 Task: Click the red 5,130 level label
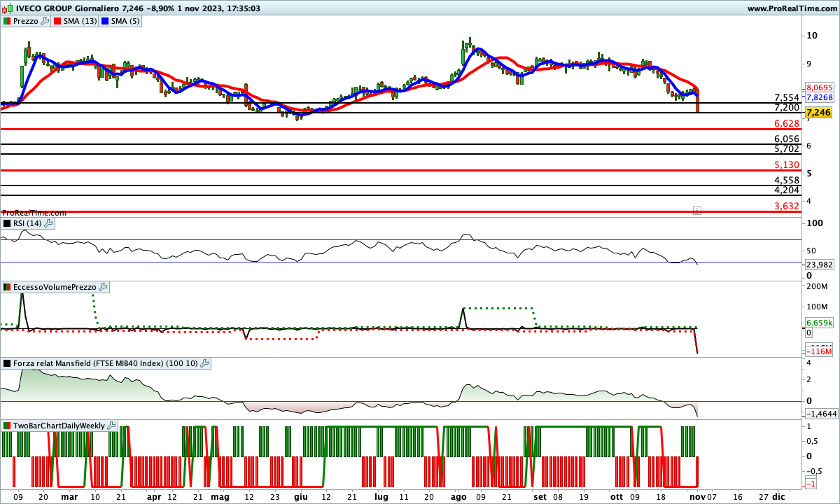787,164
